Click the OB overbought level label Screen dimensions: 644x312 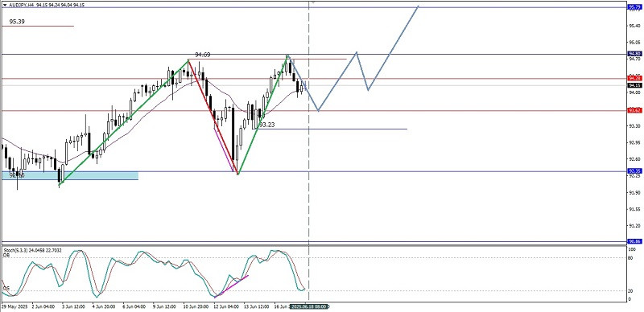(x=6, y=255)
